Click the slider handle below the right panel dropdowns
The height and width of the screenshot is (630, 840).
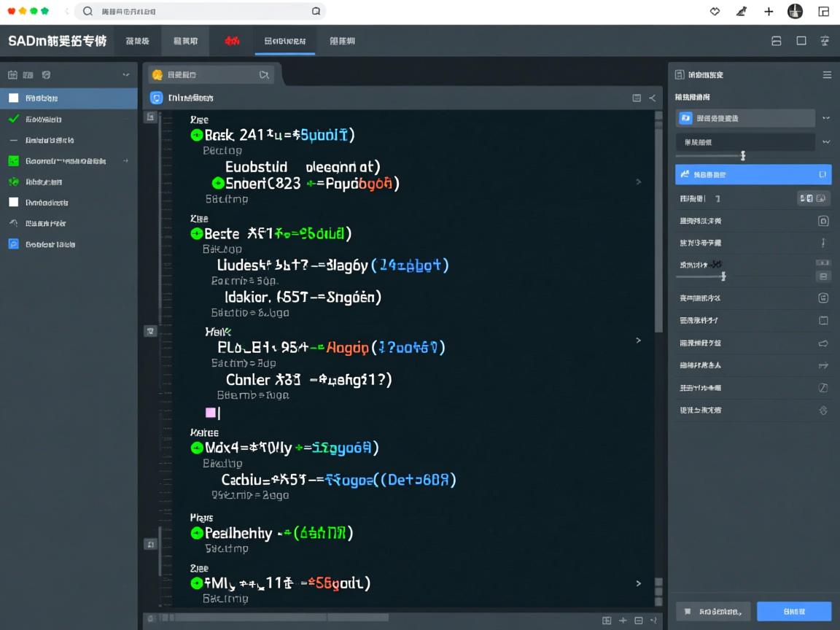[743, 155]
